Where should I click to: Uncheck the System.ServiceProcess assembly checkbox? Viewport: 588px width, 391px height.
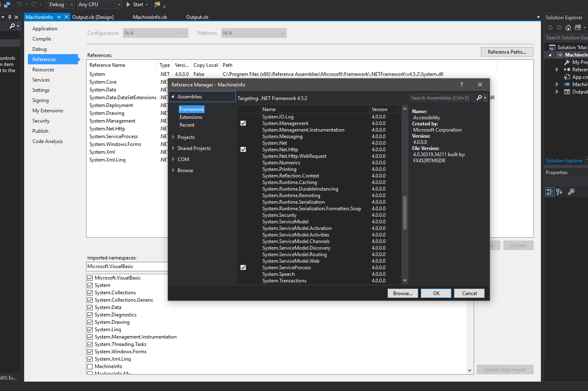click(243, 268)
